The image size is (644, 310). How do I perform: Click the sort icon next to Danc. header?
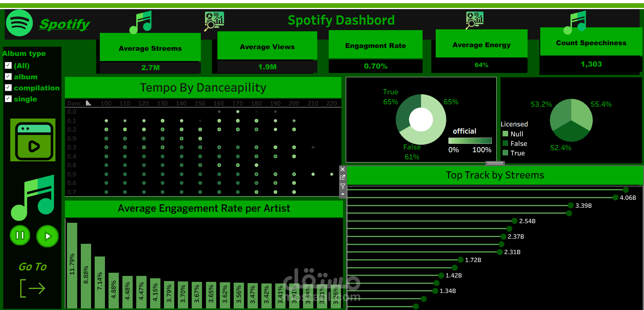[88, 103]
